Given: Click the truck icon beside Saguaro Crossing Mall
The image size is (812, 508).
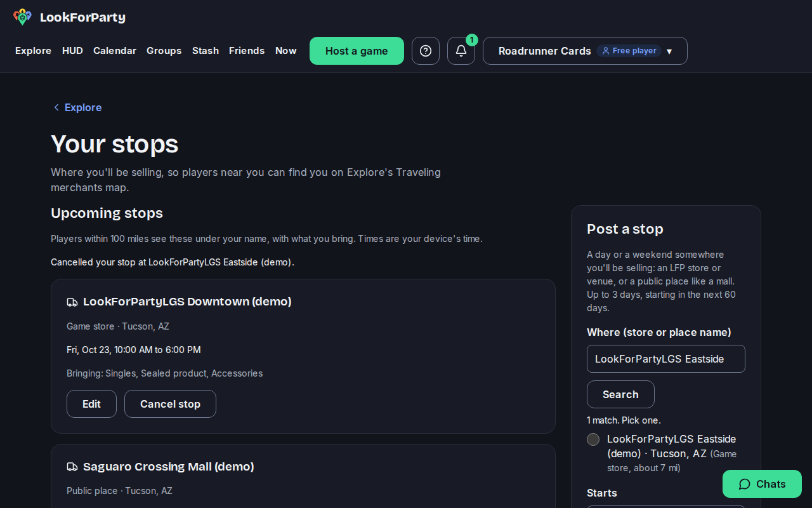Looking at the screenshot, I should [x=72, y=467].
